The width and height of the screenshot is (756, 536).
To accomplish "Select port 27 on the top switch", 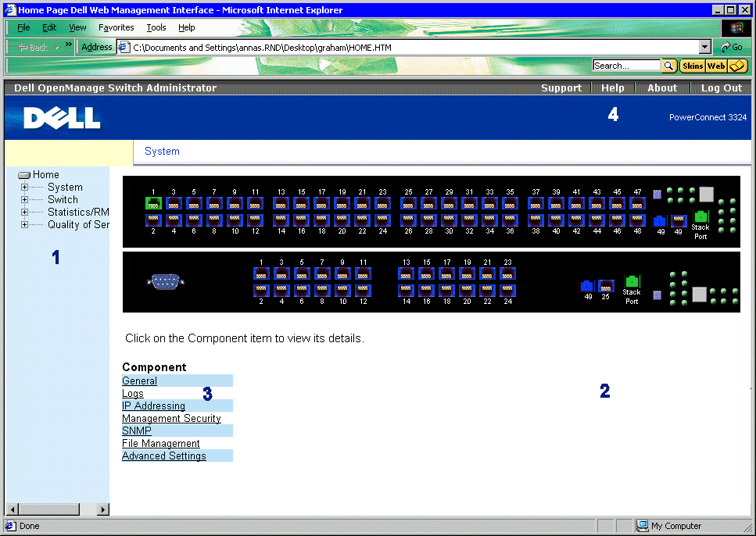I will 428,203.
